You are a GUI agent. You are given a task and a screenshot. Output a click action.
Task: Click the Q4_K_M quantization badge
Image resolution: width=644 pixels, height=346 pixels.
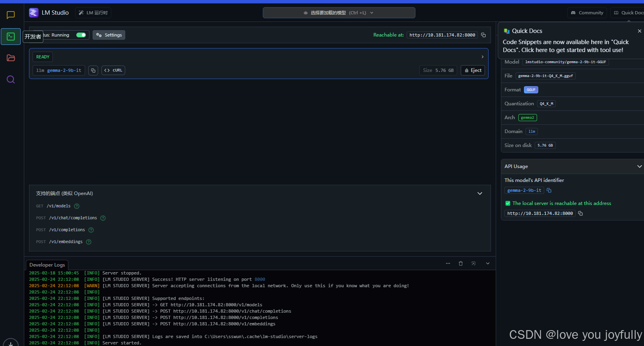coord(546,104)
